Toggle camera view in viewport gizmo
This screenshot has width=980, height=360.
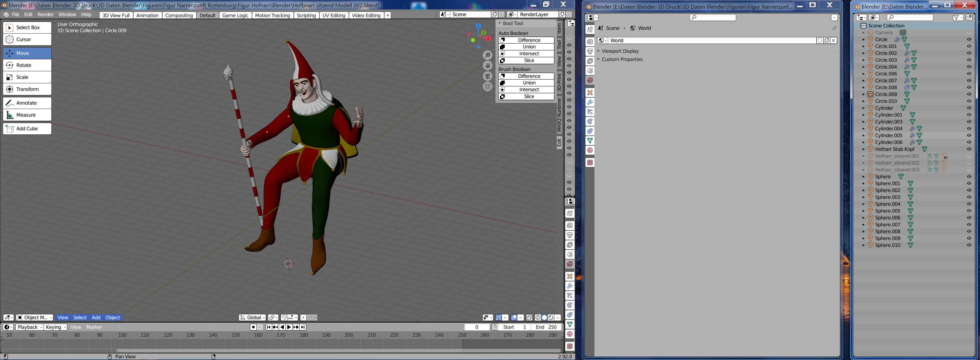tap(487, 76)
